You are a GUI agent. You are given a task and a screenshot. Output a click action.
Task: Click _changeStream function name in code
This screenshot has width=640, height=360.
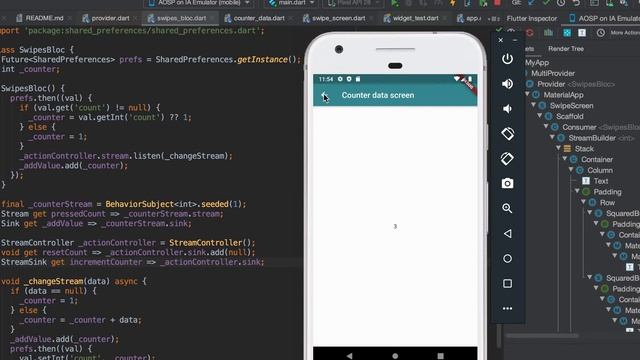[x=53, y=281]
